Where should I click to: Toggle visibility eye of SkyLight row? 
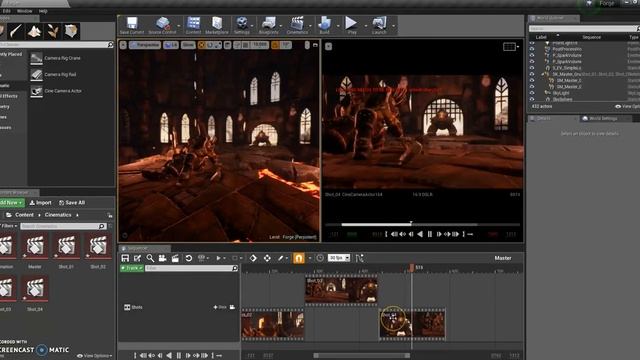pyautogui.click(x=532, y=93)
